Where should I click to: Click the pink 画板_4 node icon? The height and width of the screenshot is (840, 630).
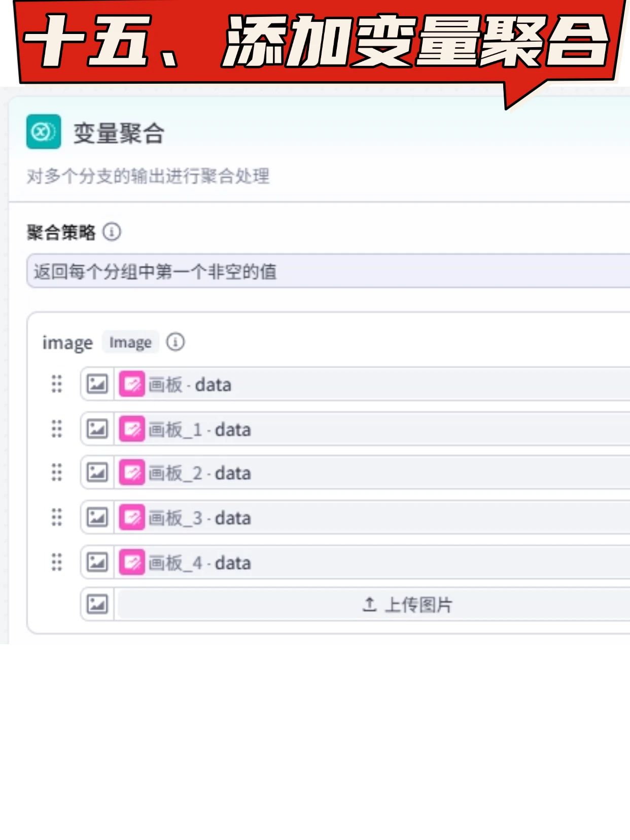[132, 562]
